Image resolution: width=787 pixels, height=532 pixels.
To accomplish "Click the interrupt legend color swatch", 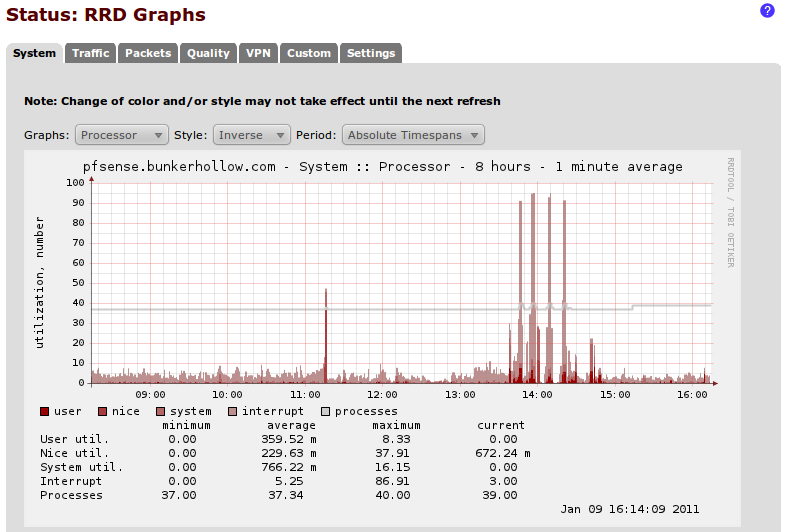I will pyautogui.click(x=232, y=412).
